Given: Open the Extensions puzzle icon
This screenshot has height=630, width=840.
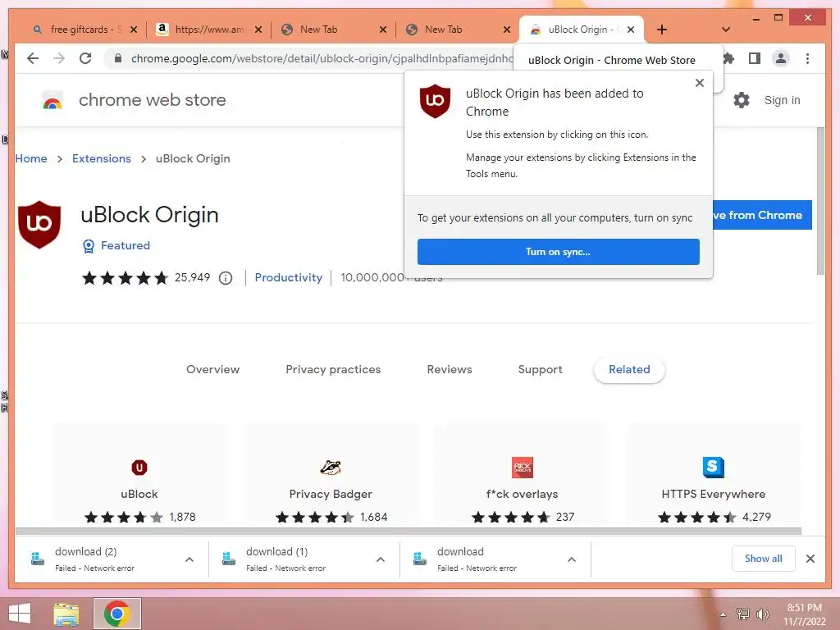Looking at the screenshot, I should (728, 58).
